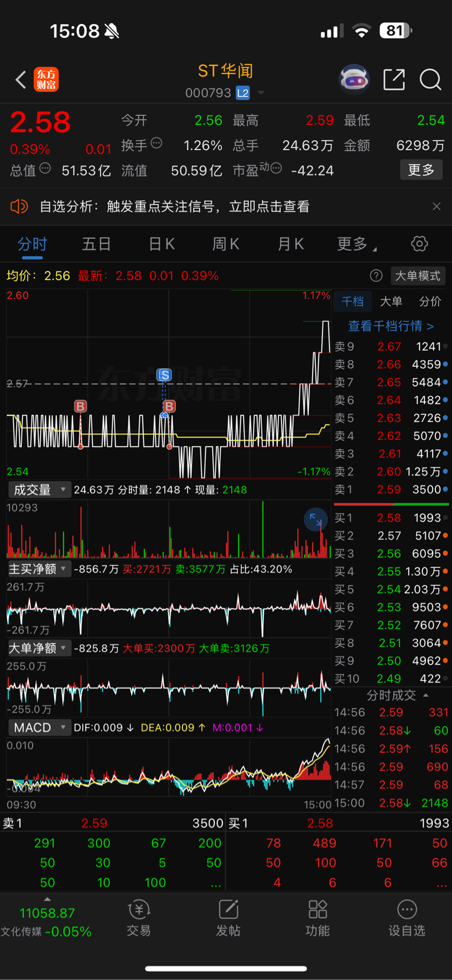Open 文化传媒 index 11058.87 quote
Image resolution: width=452 pixels, height=980 pixels.
(46, 922)
